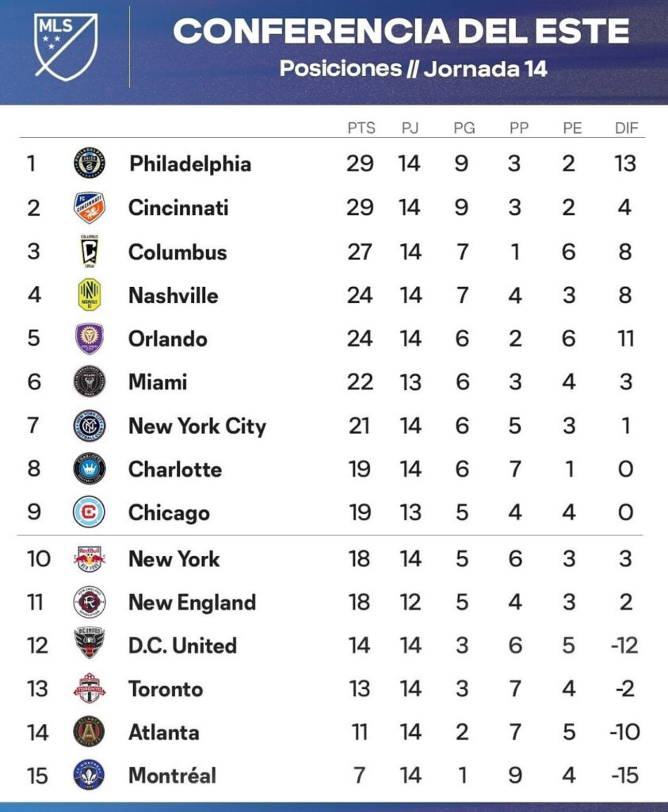Open the Columbus Crew logo
The width and height of the screenshot is (668, 812).
[x=90, y=251]
